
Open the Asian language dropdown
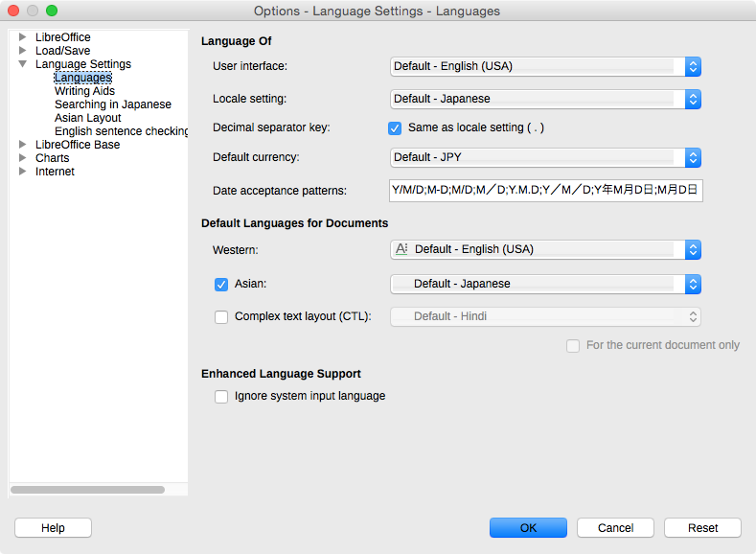[545, 284]
